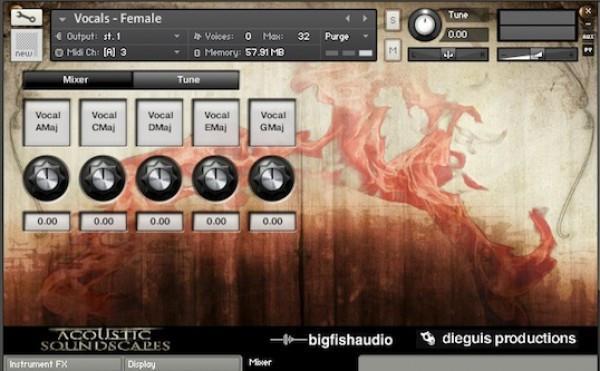Click the dieguis productions logo

coord(498,338)
